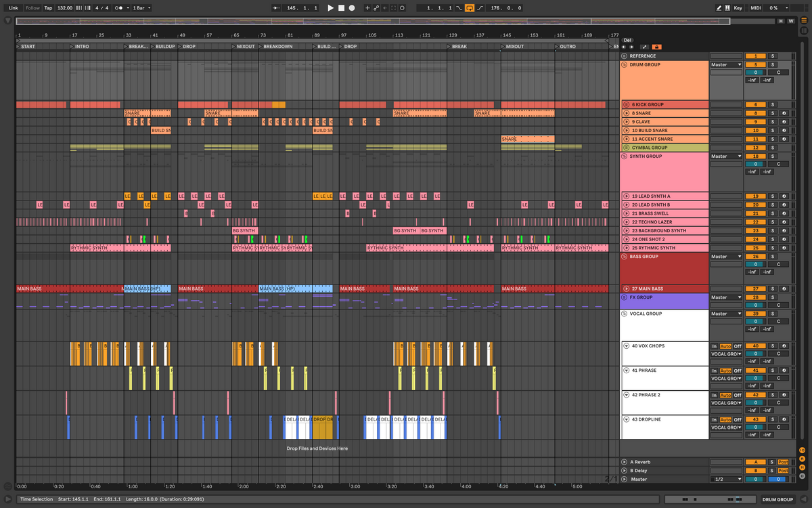Solo the 8 SNARE track

[x=773, y=113]
